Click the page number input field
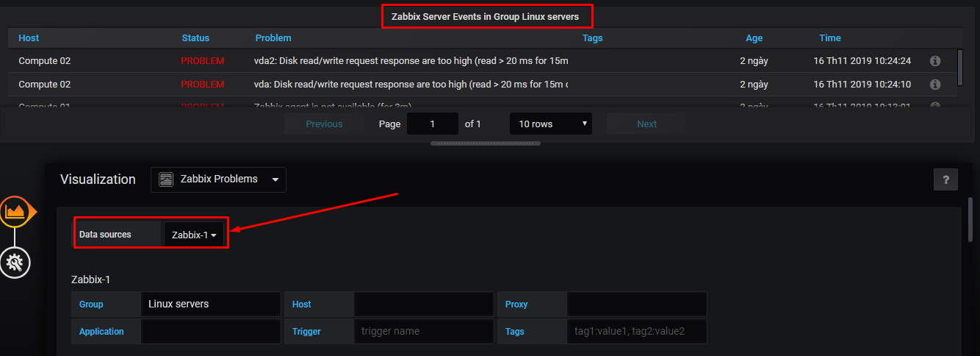This screenshot has height=356, width=980. tap(433, 124)
